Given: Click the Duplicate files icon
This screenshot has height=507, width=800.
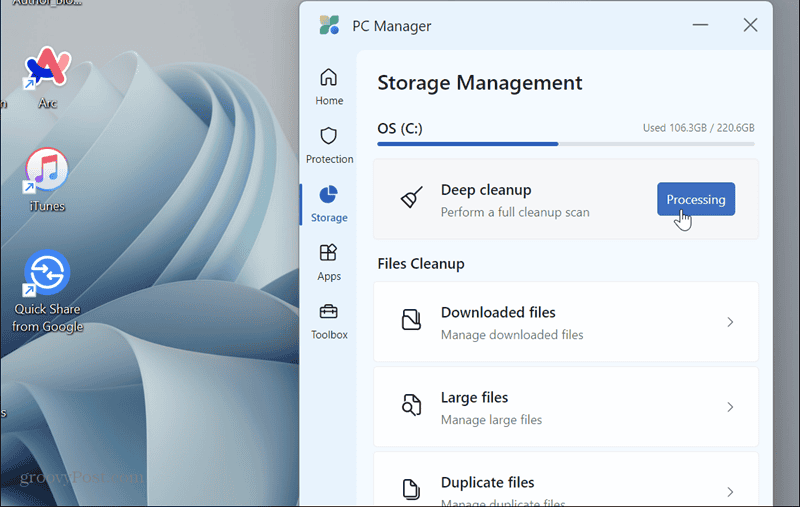Looking at the screenshot, I should [411, 489].
